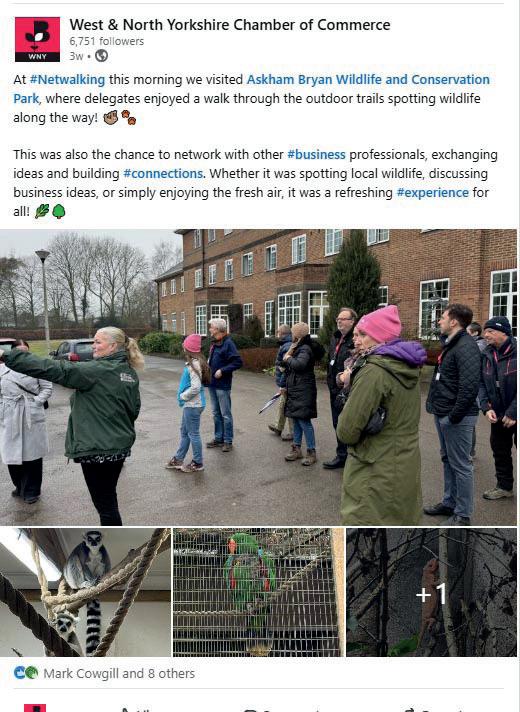
Task: Click the paw prints emoji
Action: point(129,117)
